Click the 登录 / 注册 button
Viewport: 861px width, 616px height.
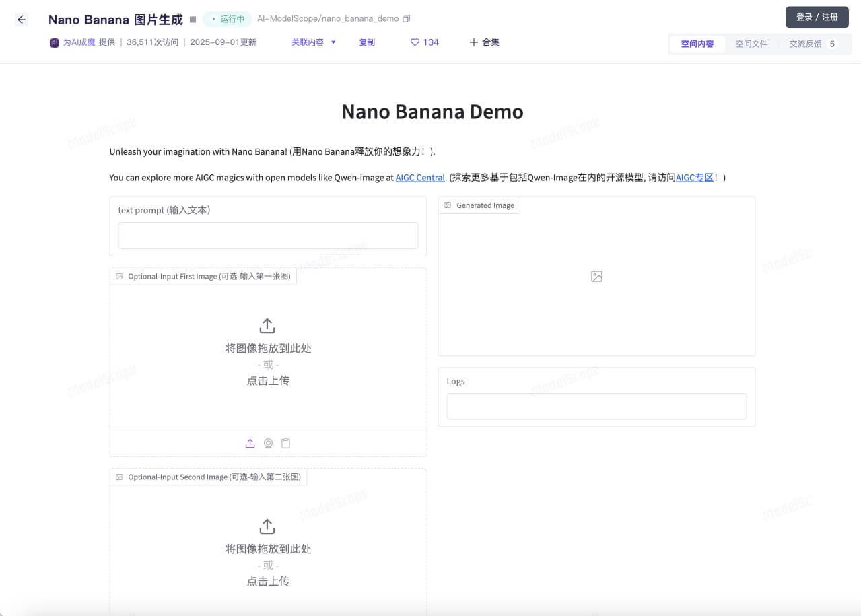coord(817,17)
